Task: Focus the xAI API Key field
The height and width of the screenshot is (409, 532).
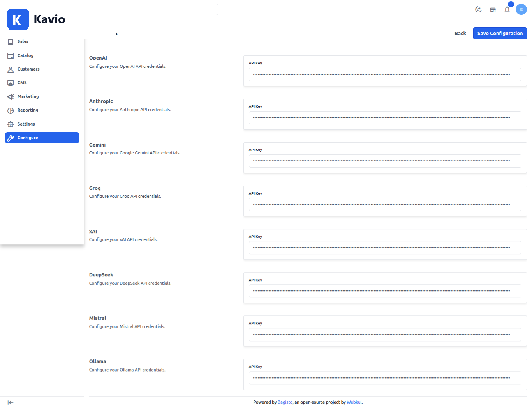Action: click(385, 248)
